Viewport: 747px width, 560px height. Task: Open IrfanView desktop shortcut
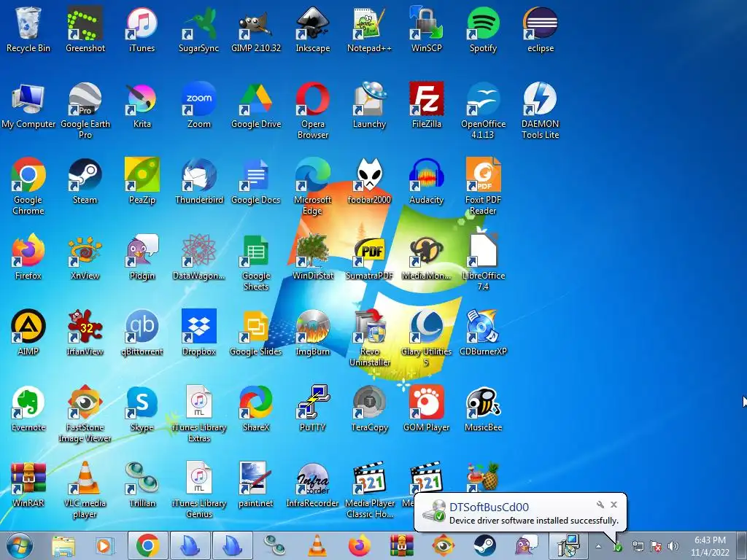click(85, 332)
